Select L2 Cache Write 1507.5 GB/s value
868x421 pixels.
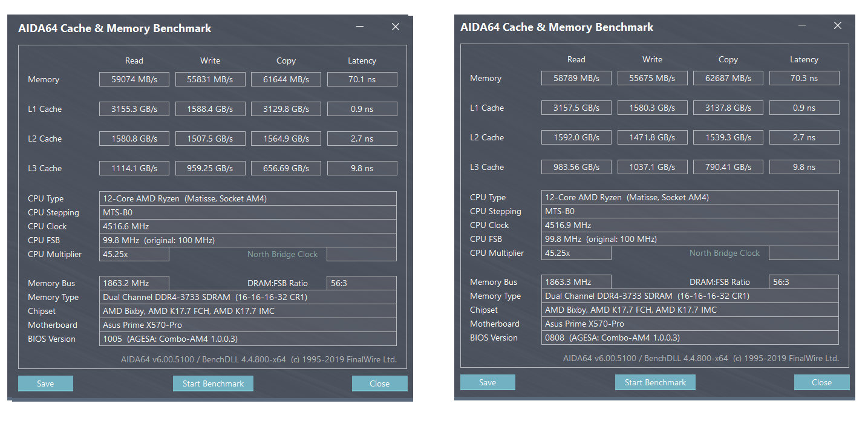(x=210, y=139)
